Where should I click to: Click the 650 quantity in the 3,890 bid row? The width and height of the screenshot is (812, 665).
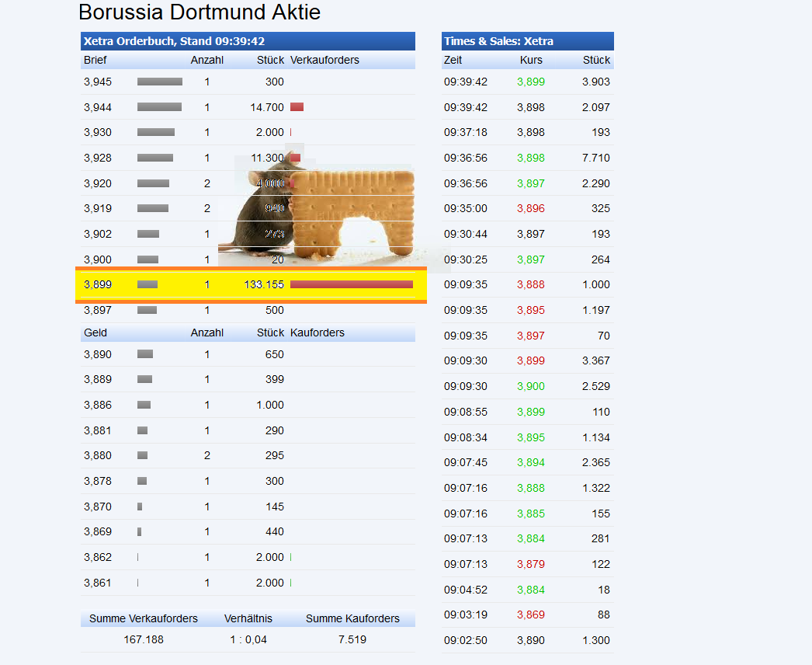coord(275,354)
